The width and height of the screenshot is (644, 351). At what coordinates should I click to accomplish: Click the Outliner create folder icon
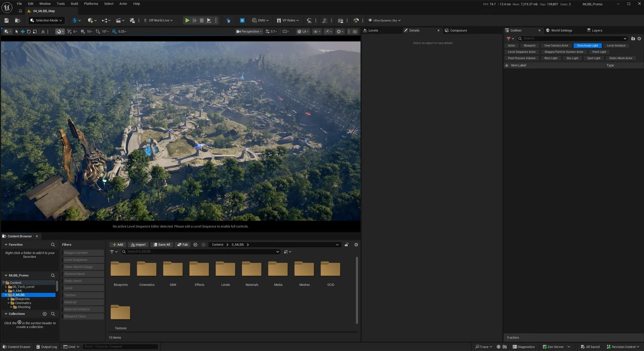click(x=633, y=39)
